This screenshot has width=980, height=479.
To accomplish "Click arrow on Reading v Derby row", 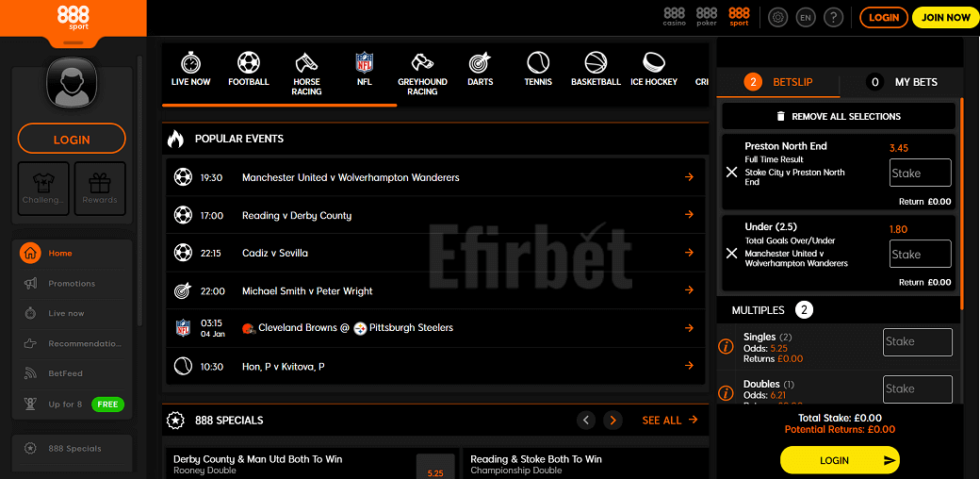I will [690, 214].
